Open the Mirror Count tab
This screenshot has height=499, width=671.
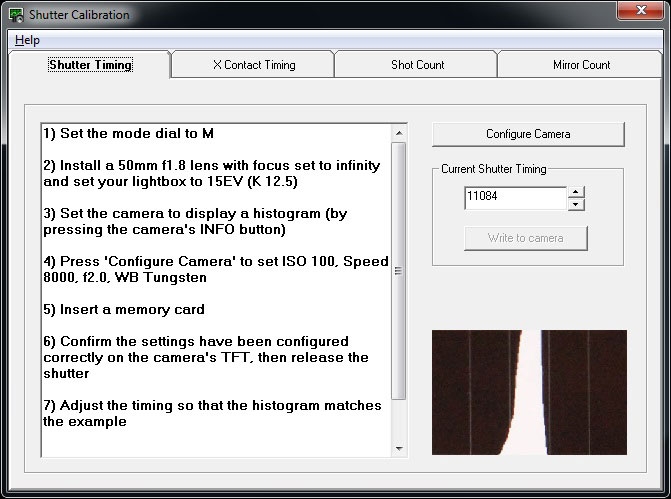click(x=581, y=65)
